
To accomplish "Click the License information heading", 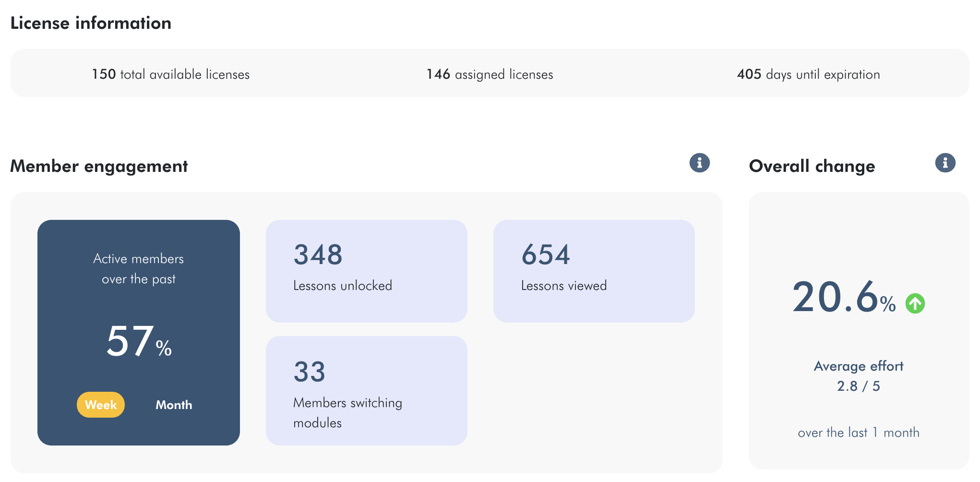I will [91, 23].
